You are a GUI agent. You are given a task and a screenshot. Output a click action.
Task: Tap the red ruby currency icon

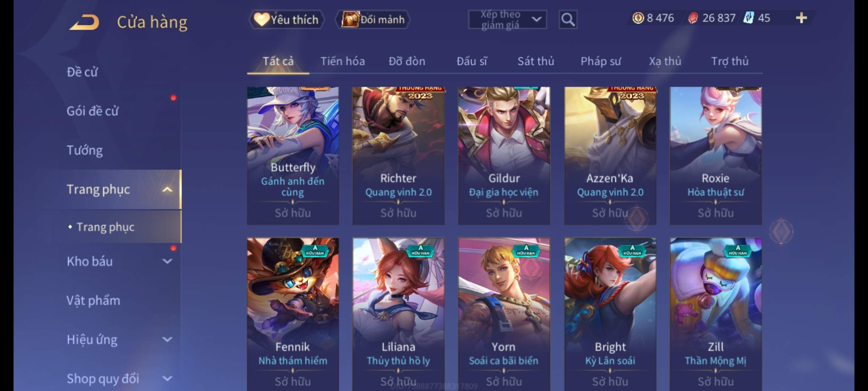[693, 18]
